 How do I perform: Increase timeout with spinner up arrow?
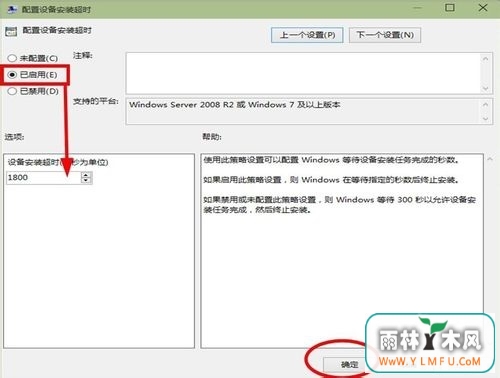tap(86, 174)
